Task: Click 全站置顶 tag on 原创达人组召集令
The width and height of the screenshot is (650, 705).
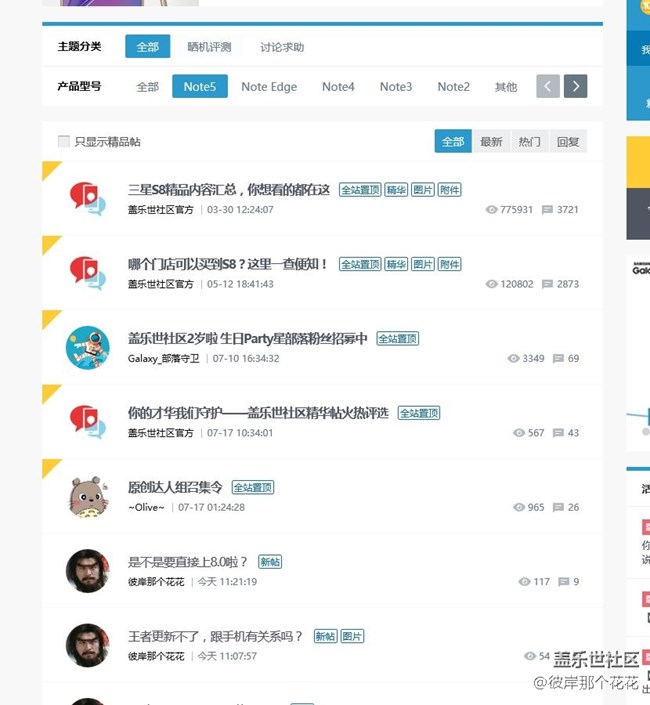Action: pyautogui.click(x=253, y=487)
